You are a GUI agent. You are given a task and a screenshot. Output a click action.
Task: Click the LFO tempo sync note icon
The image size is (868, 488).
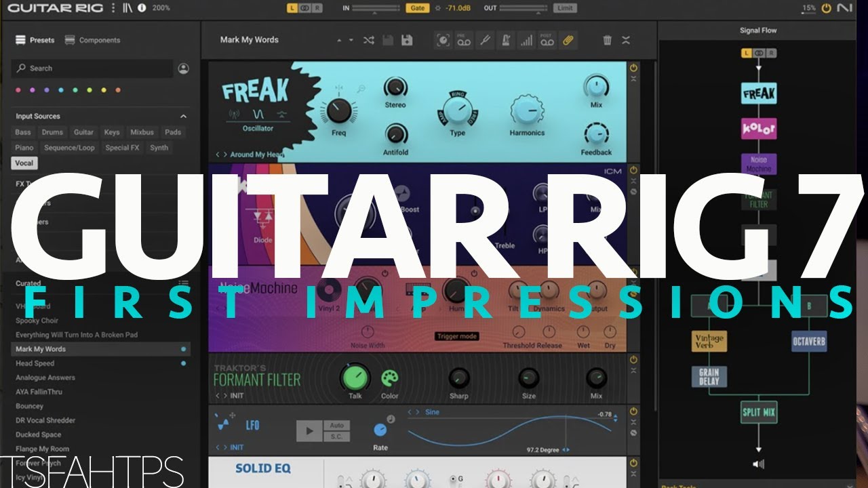click(x=391, y=419)
